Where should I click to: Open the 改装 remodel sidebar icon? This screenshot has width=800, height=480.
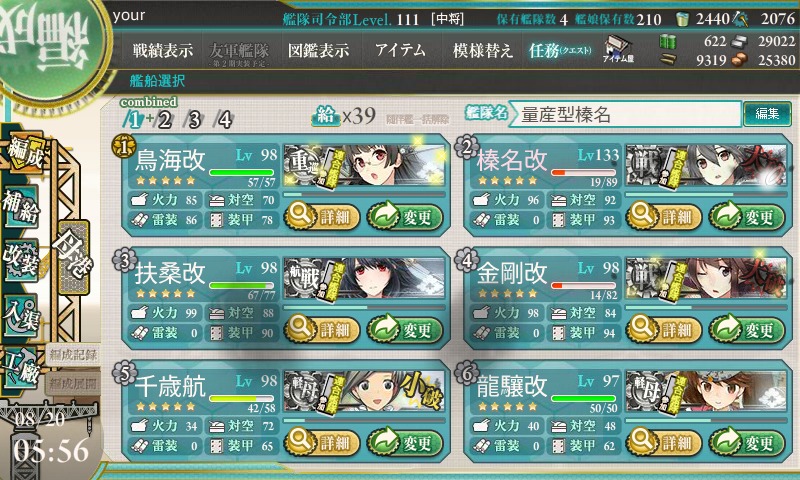(21, 260)
